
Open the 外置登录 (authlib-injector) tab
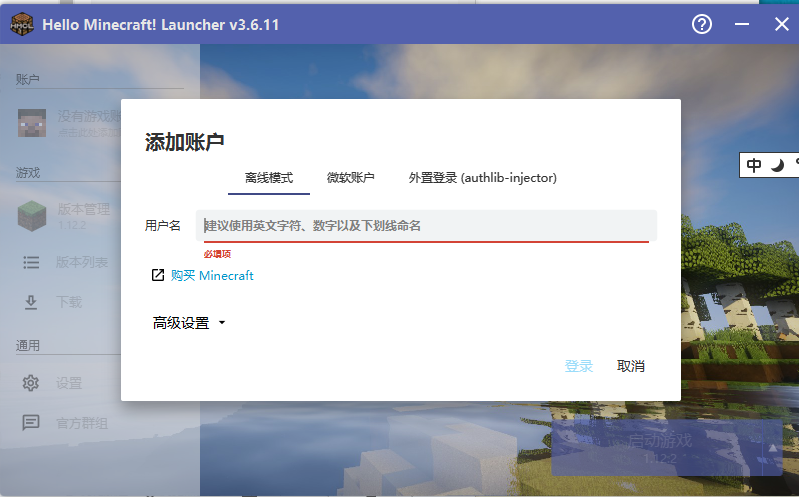click(482, 178)
